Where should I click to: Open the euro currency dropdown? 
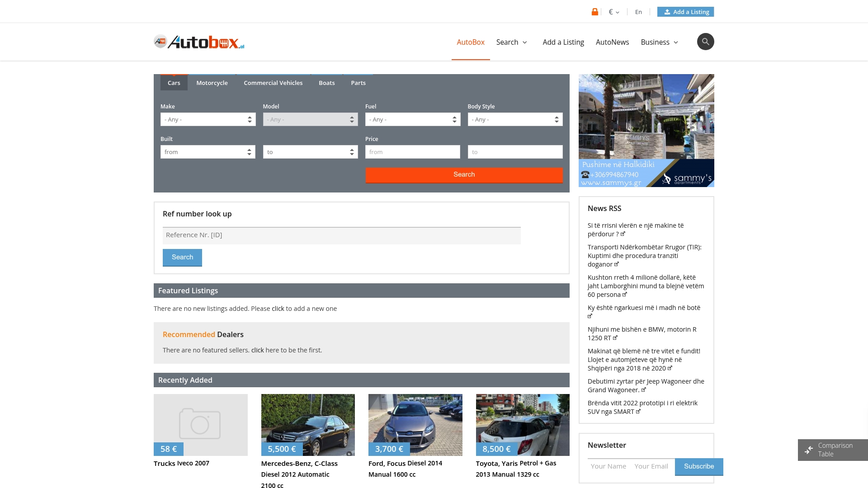click(614, 12)
